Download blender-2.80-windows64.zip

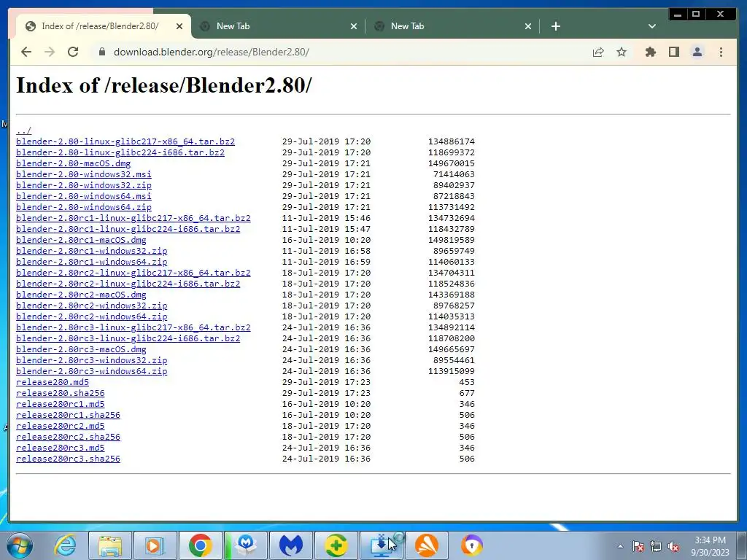pos(83,207)
